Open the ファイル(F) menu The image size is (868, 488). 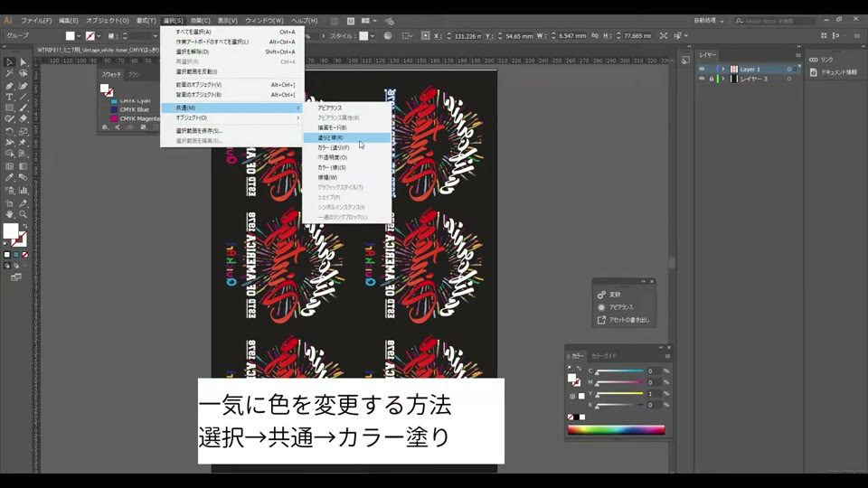pyautogui.click(x=36, y=21)
